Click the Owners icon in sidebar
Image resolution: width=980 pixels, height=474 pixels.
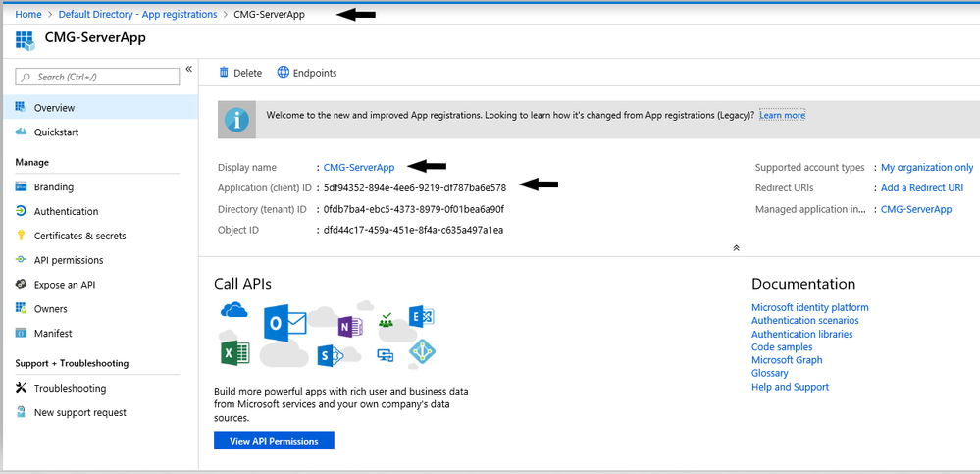(21, 308)
